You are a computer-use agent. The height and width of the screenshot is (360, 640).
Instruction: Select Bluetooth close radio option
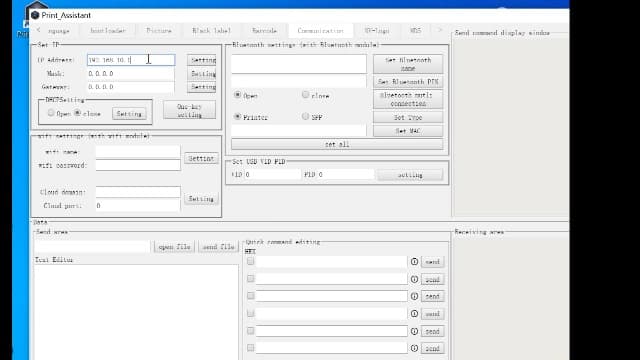(305, 95)
